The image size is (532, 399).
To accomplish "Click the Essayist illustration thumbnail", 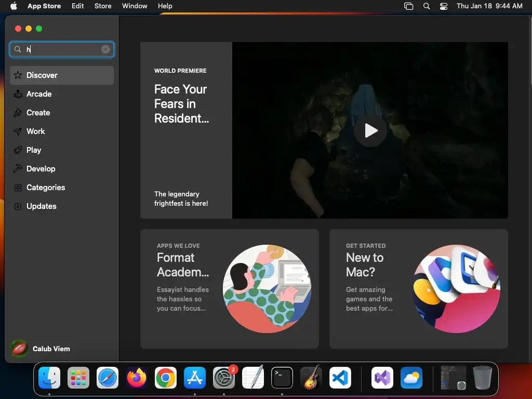I will tap(267, 289).
